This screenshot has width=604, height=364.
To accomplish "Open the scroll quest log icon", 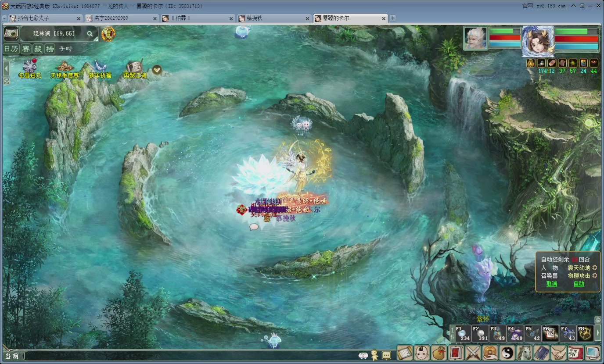I will [x=405, y=353].
